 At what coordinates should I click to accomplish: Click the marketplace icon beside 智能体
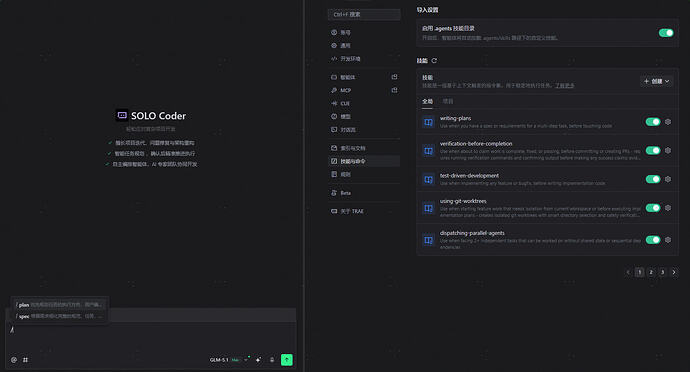394,77
